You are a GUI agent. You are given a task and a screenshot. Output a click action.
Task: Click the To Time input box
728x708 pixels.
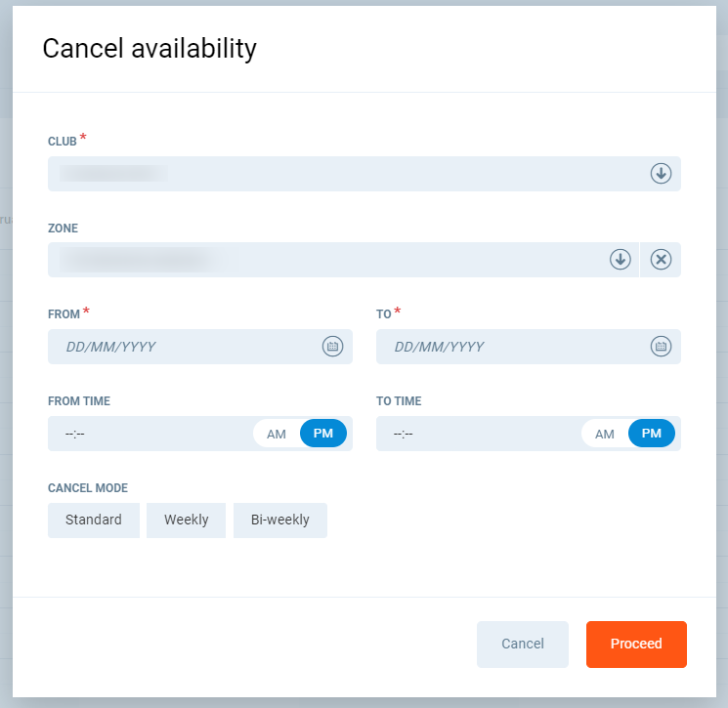tap(475, 434)
